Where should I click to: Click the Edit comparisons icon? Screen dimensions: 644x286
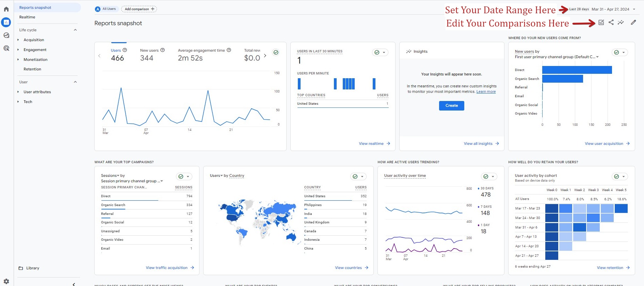[601, 22]
